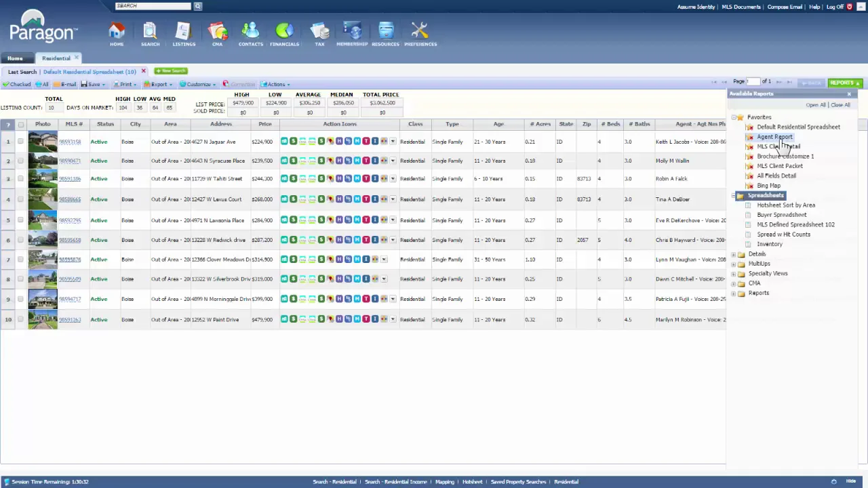Click the Checked toolbar button
868x488 pixels.
16,84
